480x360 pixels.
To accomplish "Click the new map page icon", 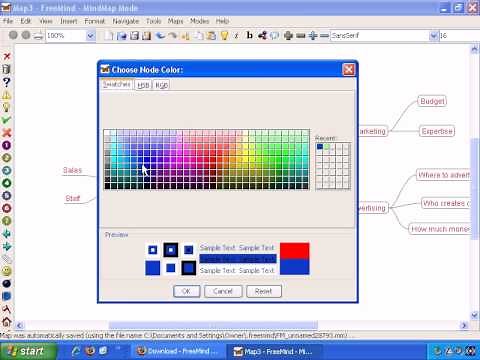I will tap(109, 35).
